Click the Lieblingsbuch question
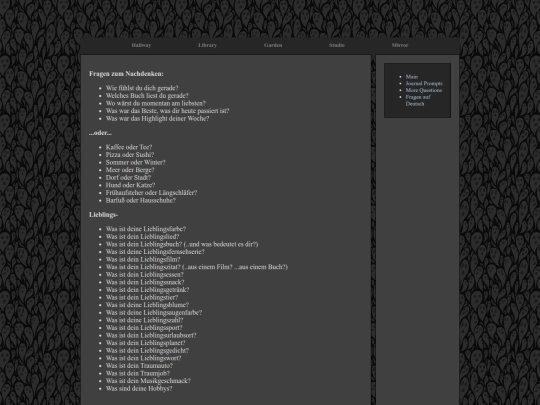The height and width of the screenshot is (405, 540). pos(182,244)
